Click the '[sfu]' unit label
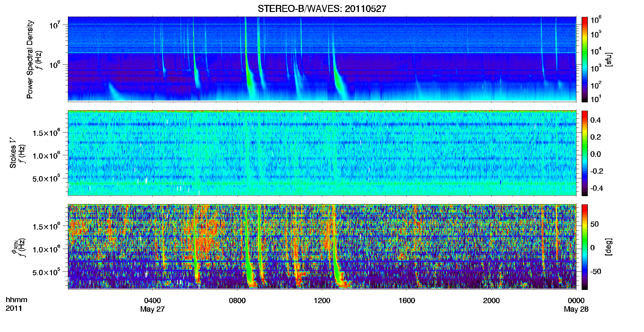Viewport: 644px width, 332px height. [609, 59]
